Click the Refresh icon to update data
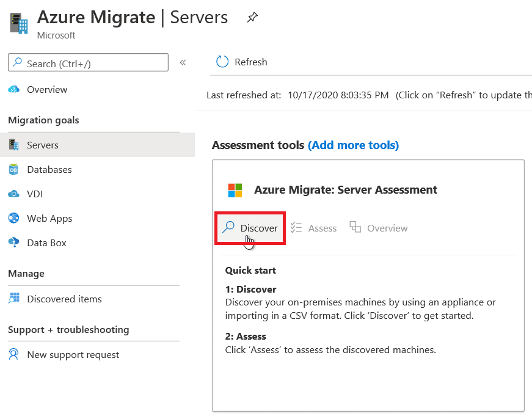This screenshot has height=416, width=532. pyautogui.click(x=227, y=61)
